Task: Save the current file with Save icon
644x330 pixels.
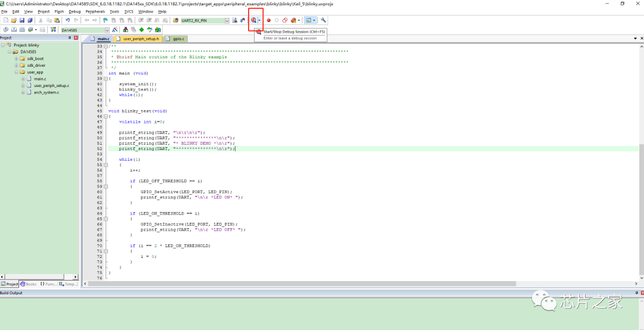Action: tap(22, 20)
